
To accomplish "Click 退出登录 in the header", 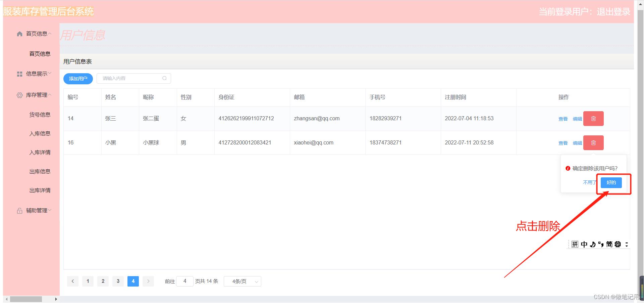I will click(613, 12).
